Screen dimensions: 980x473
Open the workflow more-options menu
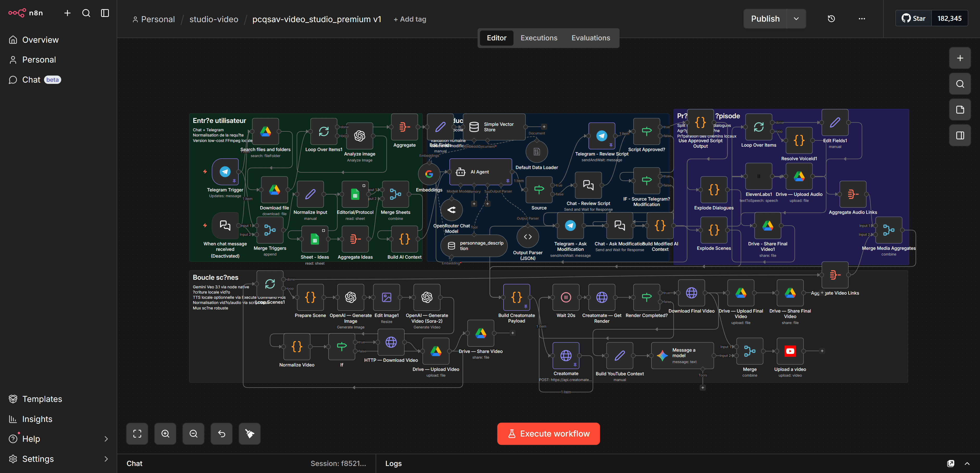point(862,19)
